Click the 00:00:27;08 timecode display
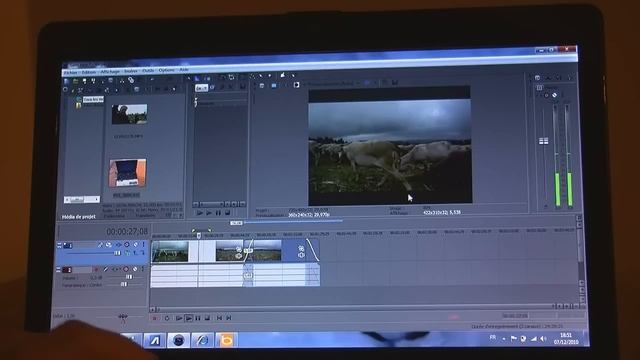The image size is (640, 360). 127,231
